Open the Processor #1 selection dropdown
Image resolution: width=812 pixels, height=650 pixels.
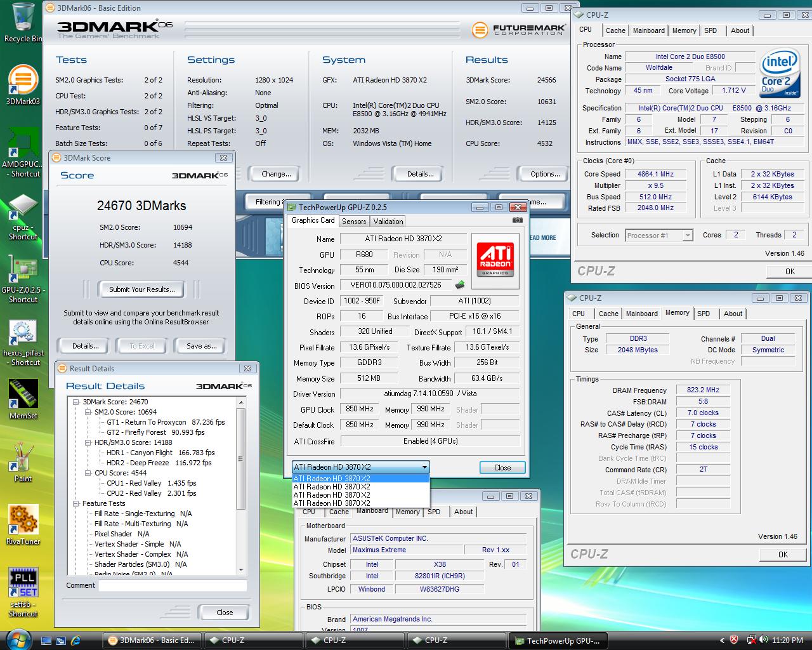tap(658, 235)
